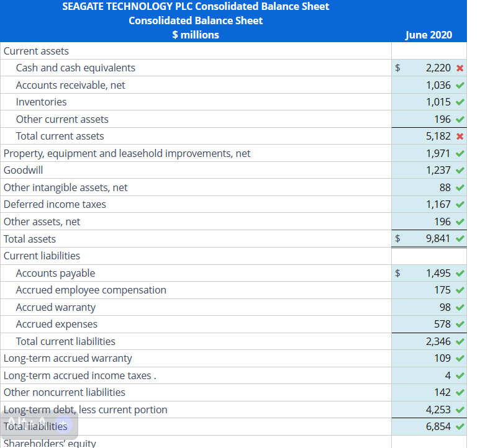Click the green check beside Inventories value
This screenshot has height=448, width=480.
460,102
